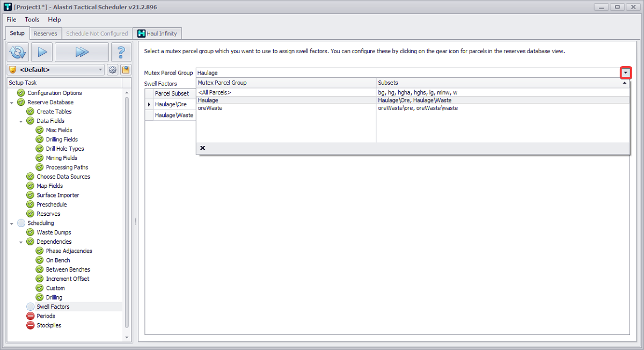Select the Haulage\Waste grid row
Image resolution: width=644 pixels, height=350 pixels.
click(x=171, y=115)
